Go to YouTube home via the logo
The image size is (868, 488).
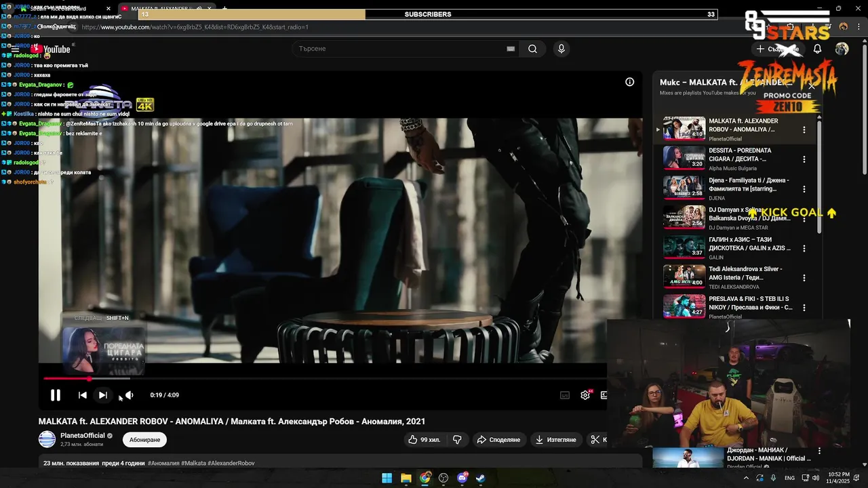(50, 49)
